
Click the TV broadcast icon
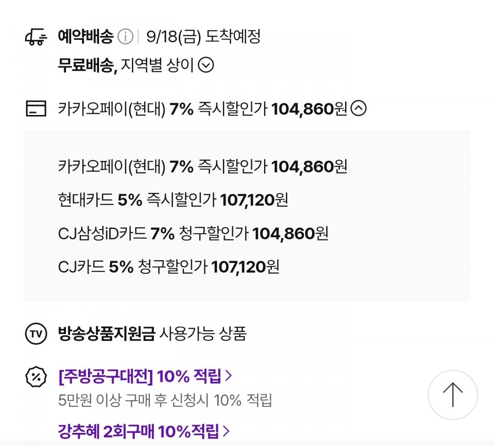tap(36, 334)
